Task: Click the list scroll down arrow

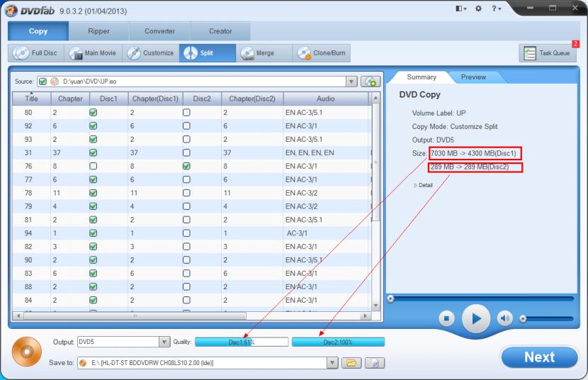Action: (x=375, y=306)
